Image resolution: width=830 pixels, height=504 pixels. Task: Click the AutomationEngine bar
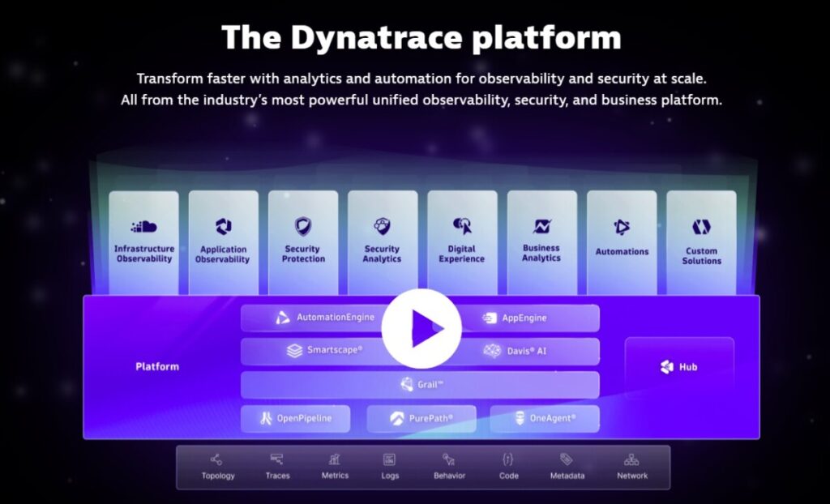pos(324,318)
